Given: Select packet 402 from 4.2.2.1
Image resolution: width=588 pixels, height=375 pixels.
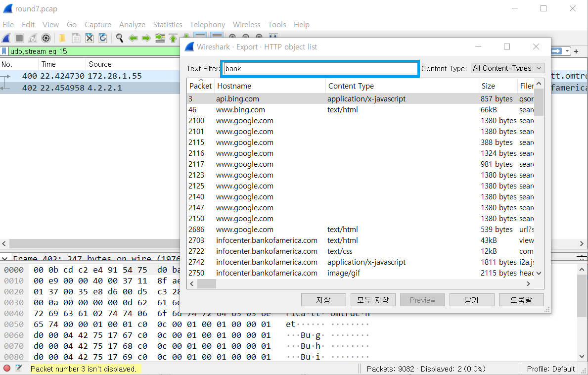Looking at the screenshot, I should coord(90,88).
